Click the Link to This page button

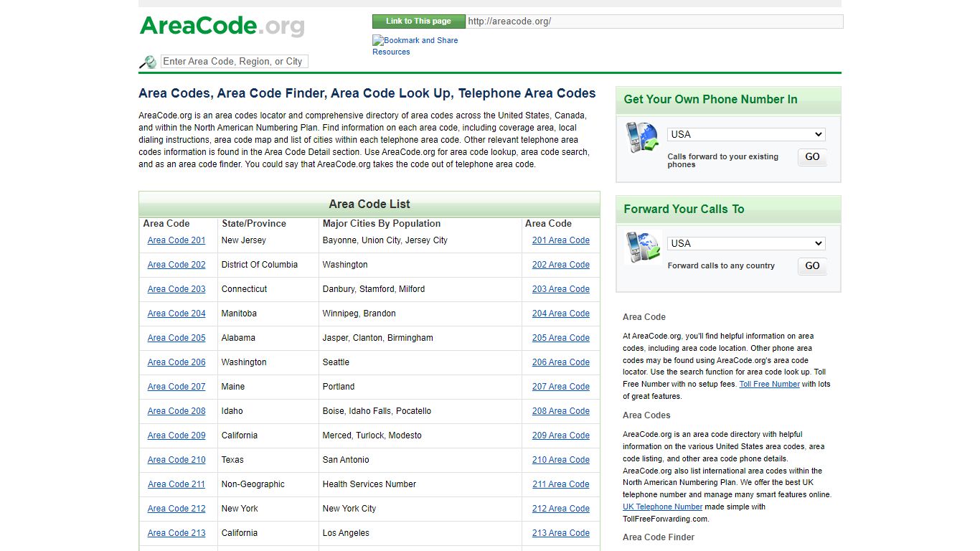418,21
